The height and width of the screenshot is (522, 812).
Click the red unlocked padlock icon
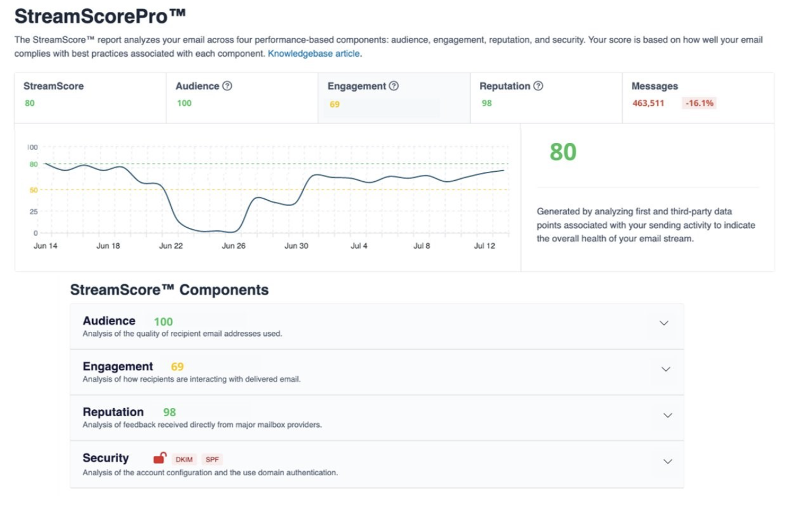[160, 458]
